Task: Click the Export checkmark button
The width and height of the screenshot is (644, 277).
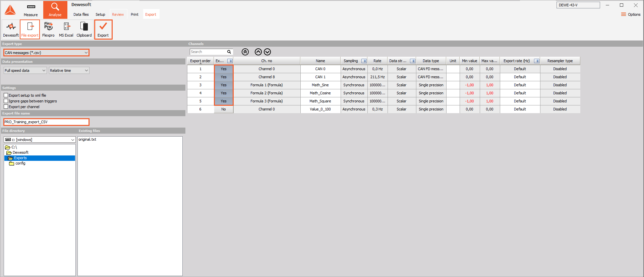Action: click(103, 30)
